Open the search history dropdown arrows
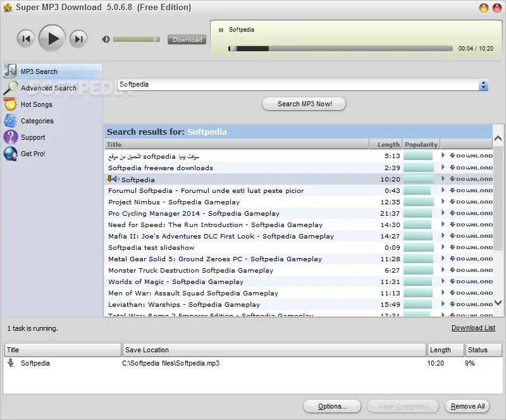506x420 pixels. coord(483,85)
